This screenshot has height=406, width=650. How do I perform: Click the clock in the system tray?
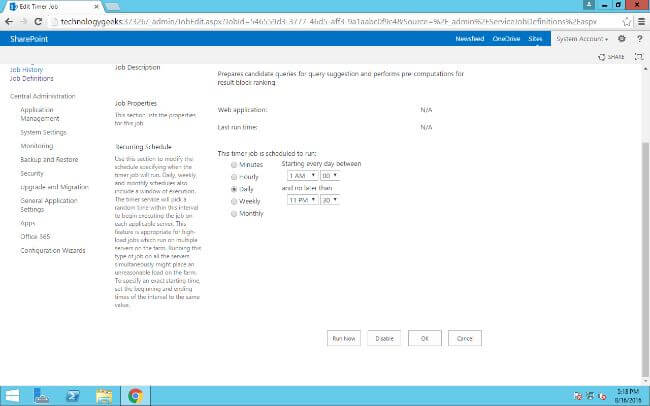[x=627, y=396]
